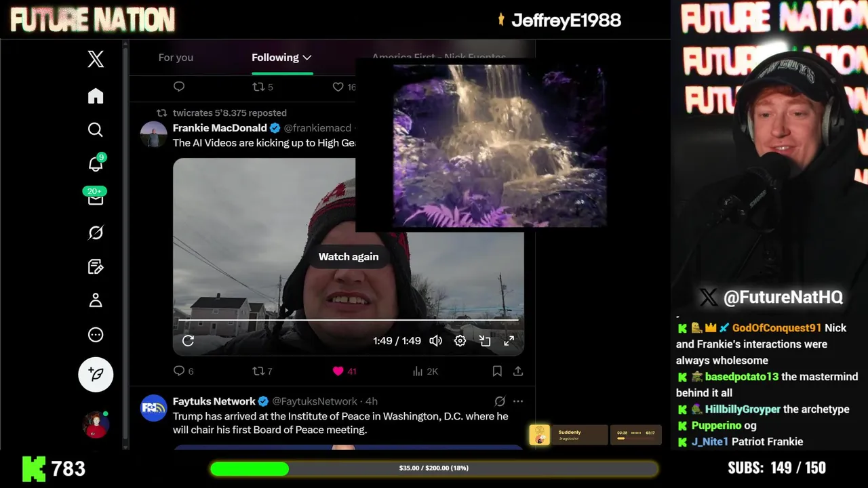Screen dimensions: 868x488
Task: Repost the top post with 5 reposts
Action: [262, 87]
